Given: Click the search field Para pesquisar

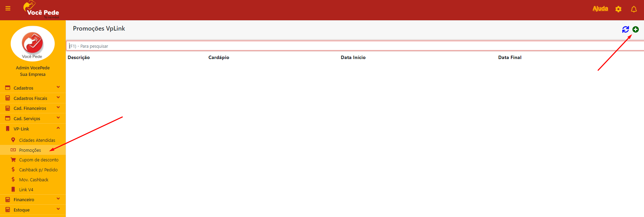Looking at the screenshot, I should click(344, 46).
